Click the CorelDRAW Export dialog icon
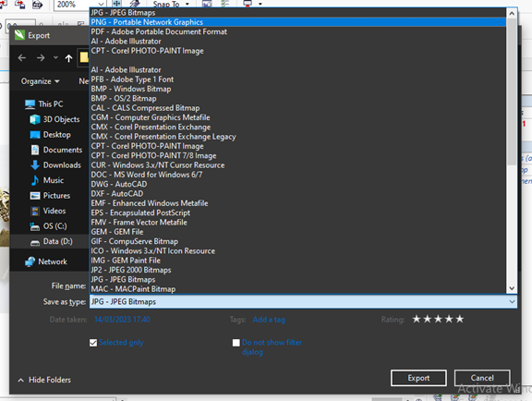532x401 pixels. pos(19,35)
